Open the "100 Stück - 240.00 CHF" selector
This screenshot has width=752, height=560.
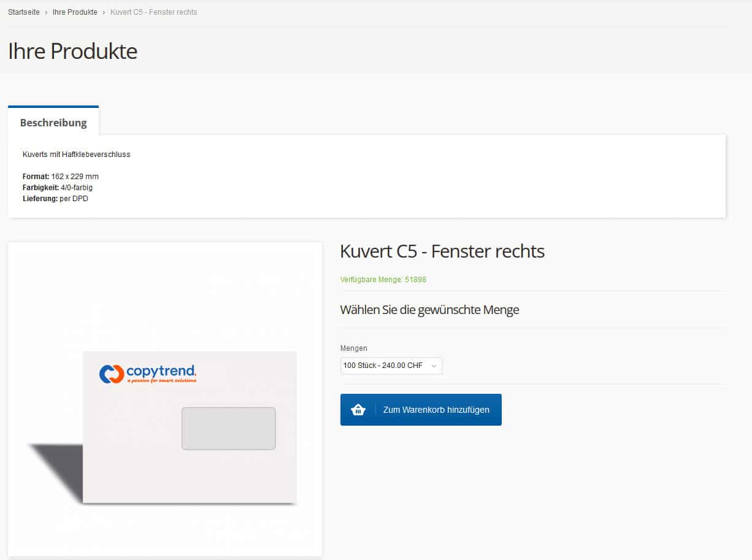(391, 366)
